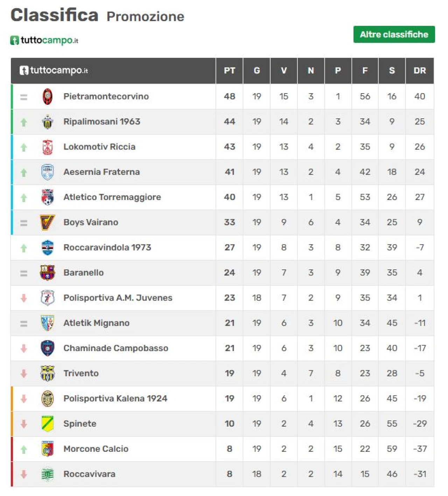
Task: Click the Pietramontecorvino team crest
Action: tap(48, 97)
